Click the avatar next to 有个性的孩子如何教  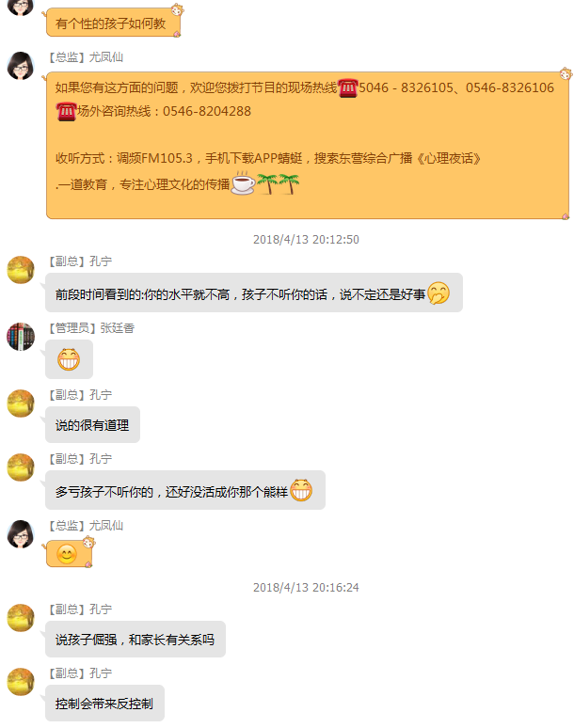pos(21,7)
